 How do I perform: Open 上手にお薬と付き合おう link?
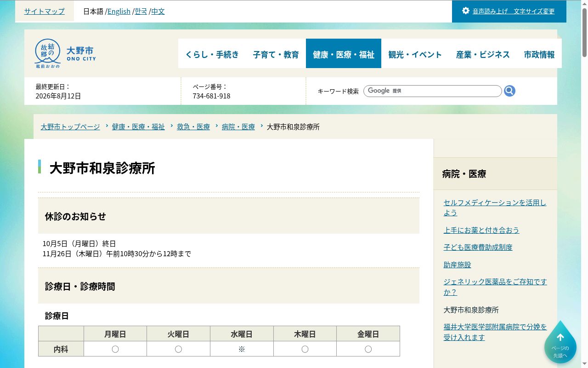click(x=481, y=230)
